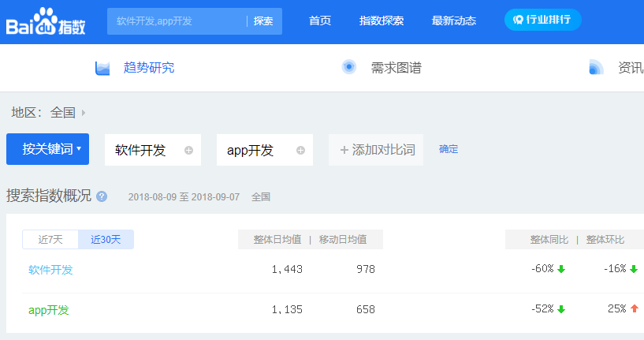644x340 pixels.
Task: Click the 探索 search button
Action: pos(263,21)
